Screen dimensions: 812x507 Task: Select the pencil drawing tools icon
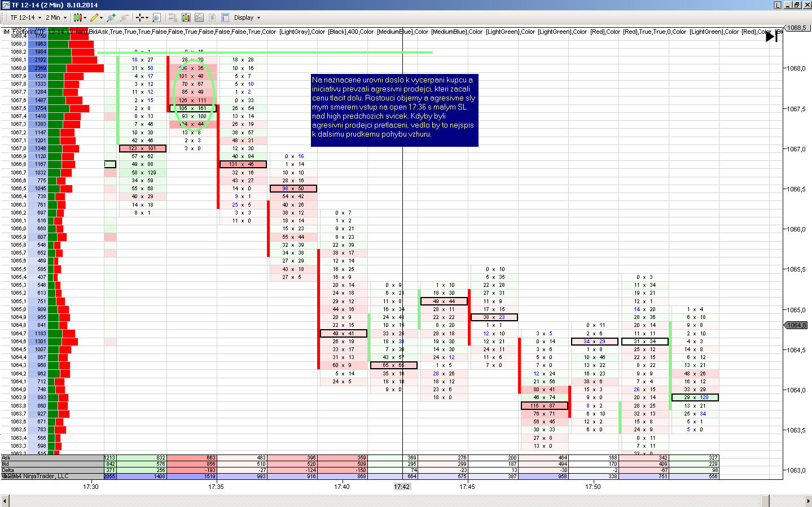(94, 18)
